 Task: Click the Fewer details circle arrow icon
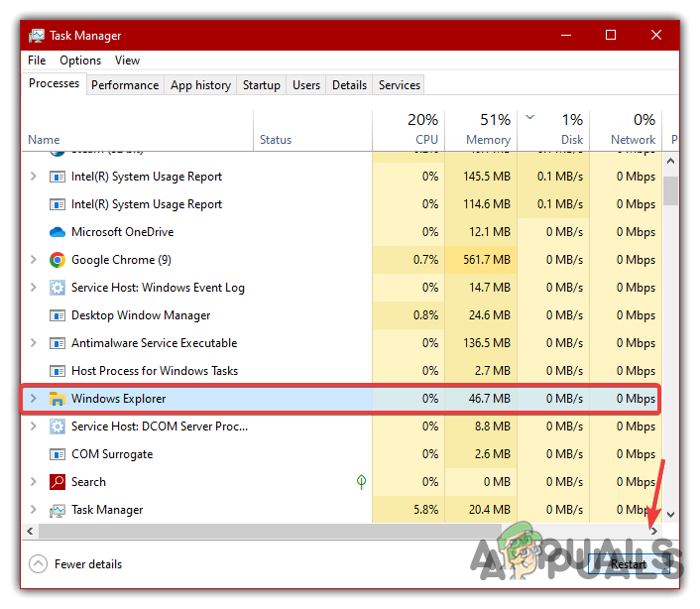pos(38,564)
